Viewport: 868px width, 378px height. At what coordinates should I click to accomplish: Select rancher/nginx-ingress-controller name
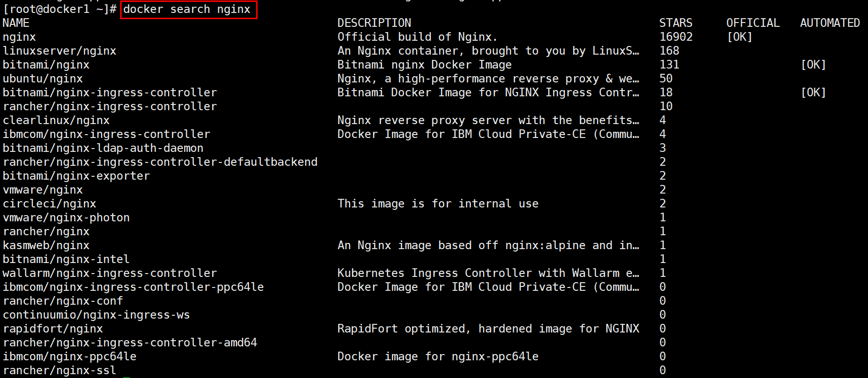tap(110, 106)
